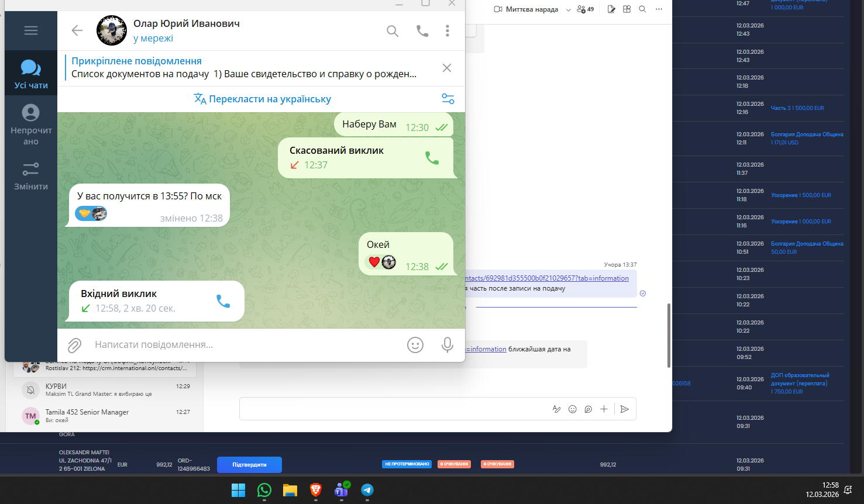Image resolution: width=864 pixels, height=504 pixels.
Task: Open Microsoft Teams from the taskbar
Action: click(342, 490)
